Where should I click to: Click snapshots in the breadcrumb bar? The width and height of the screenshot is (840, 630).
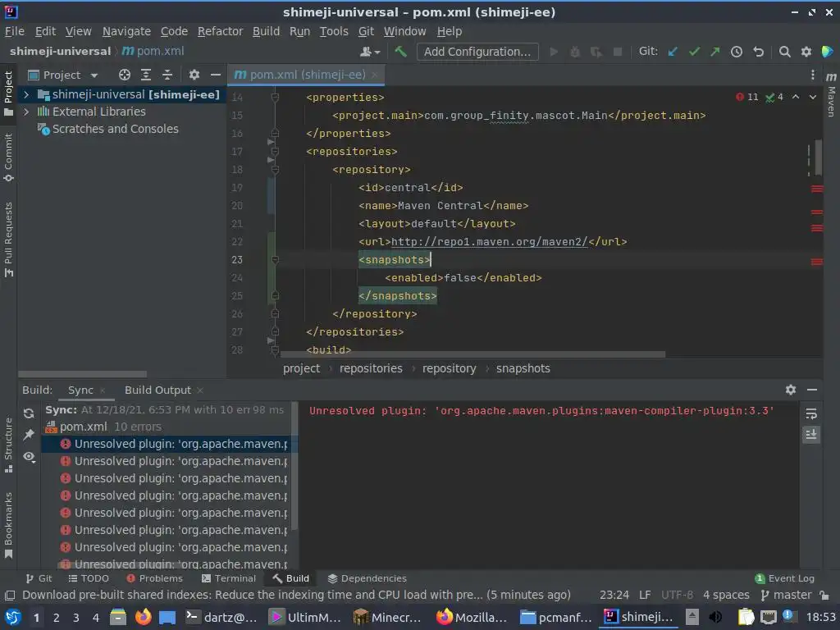pyautogui.click(x=523, y=368)
